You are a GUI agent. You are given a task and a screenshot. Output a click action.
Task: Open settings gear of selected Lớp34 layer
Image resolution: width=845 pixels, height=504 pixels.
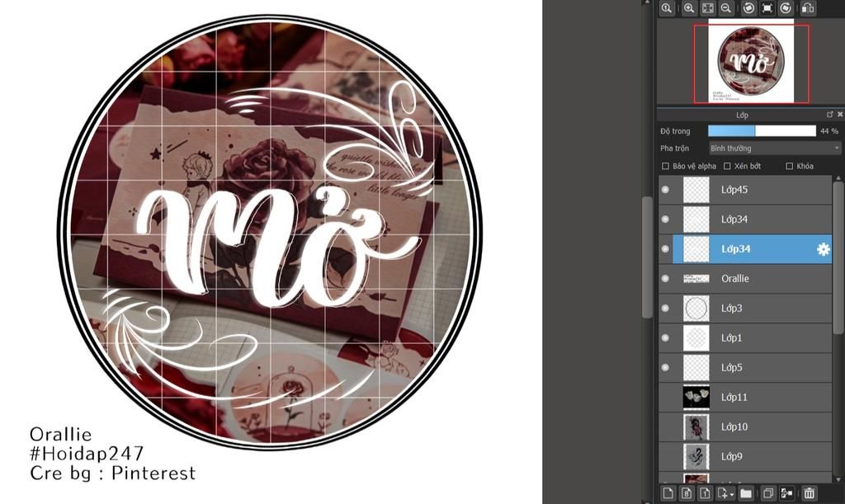click(823, 249)
